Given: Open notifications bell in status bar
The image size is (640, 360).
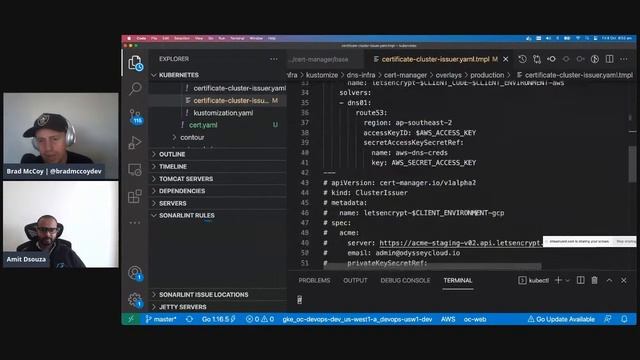Looking at the screenshot, I should pos(624,319).
